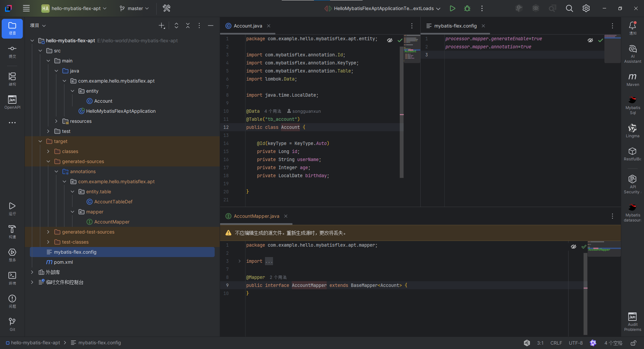Expand the generated-test-sources folder
The image size is (644, 349).
[48, 232]
